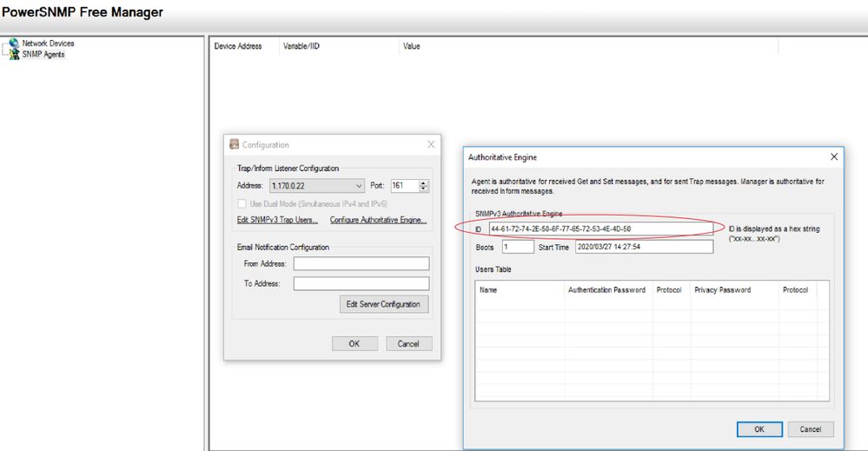
Task: Click the Value column header
Action: 411,46
